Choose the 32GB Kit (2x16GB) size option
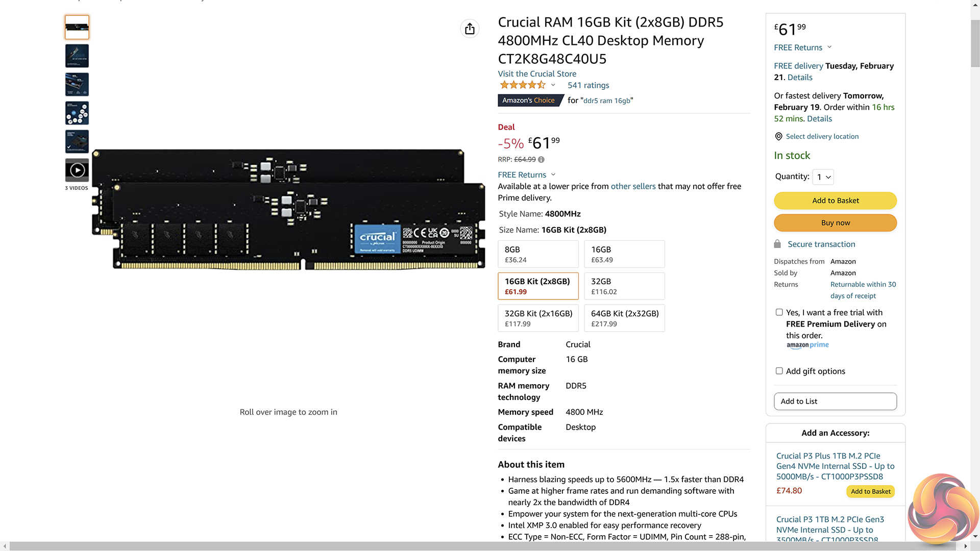The width and height of the screenshot is (980, 551). [538, 318]
